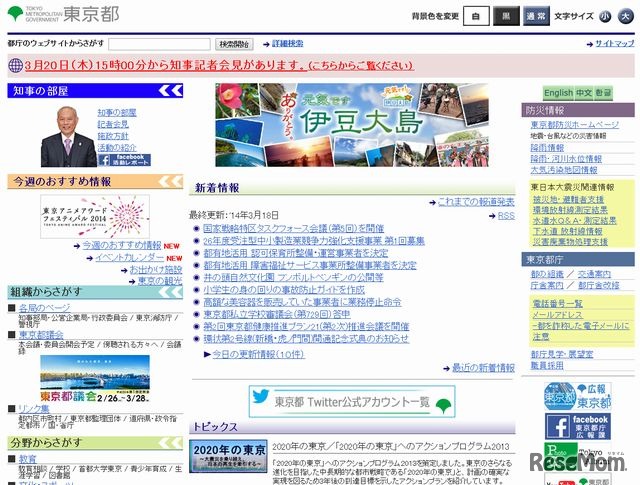
Task: Collapse the 分野からさがす section chevrons
Action: (x=171, y=443)
